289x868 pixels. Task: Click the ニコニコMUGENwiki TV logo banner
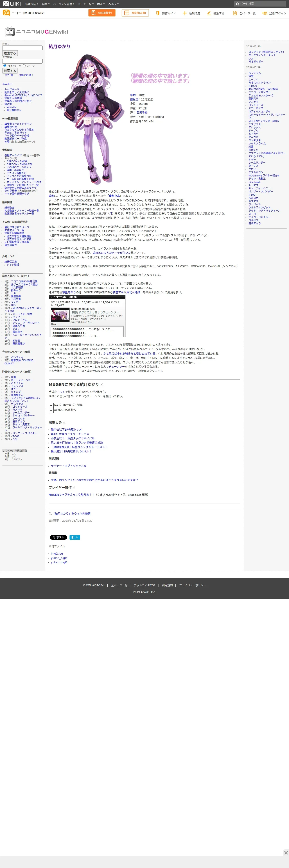point(36,32)
